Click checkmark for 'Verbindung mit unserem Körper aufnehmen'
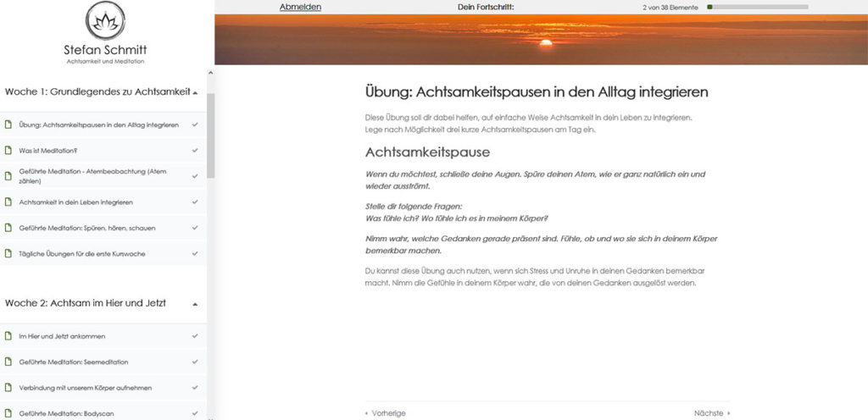The height and width of the screenshot is (420, 868). coord(195,388)
